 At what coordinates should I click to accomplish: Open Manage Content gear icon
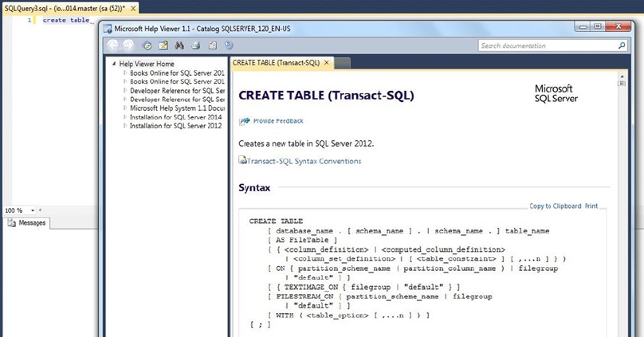coord(230,45)
